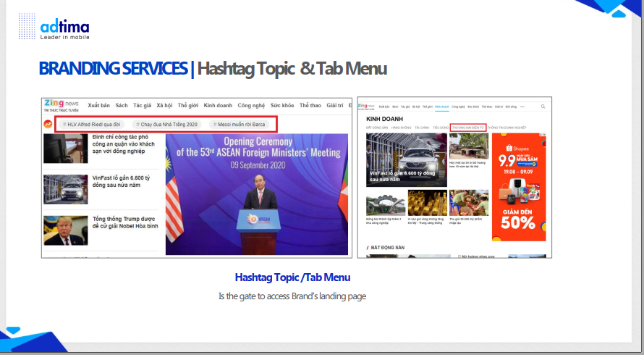
Task: Select the 'Bất động sản' sub-tab
Action: (376, 128)
